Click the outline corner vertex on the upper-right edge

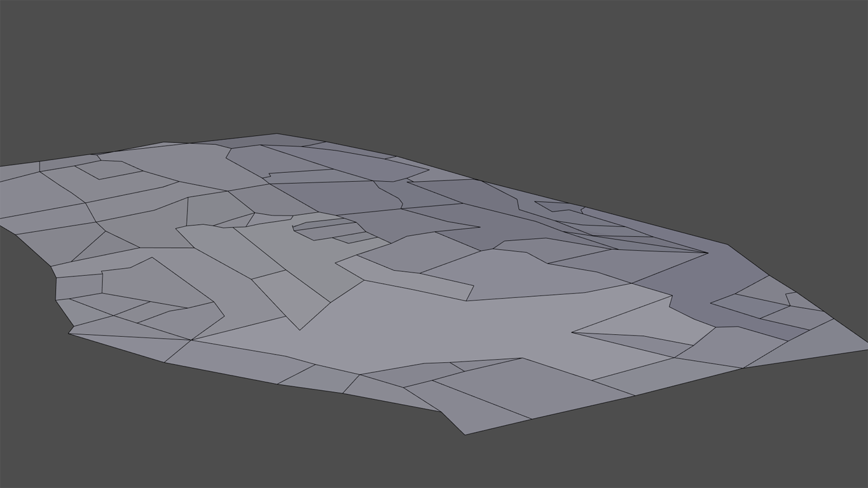point(728,245)
